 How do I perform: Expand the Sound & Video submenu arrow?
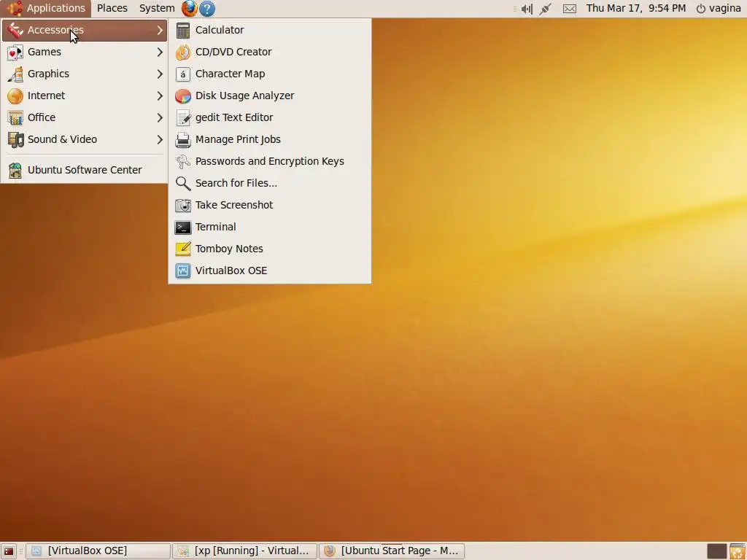click(160, 139)
